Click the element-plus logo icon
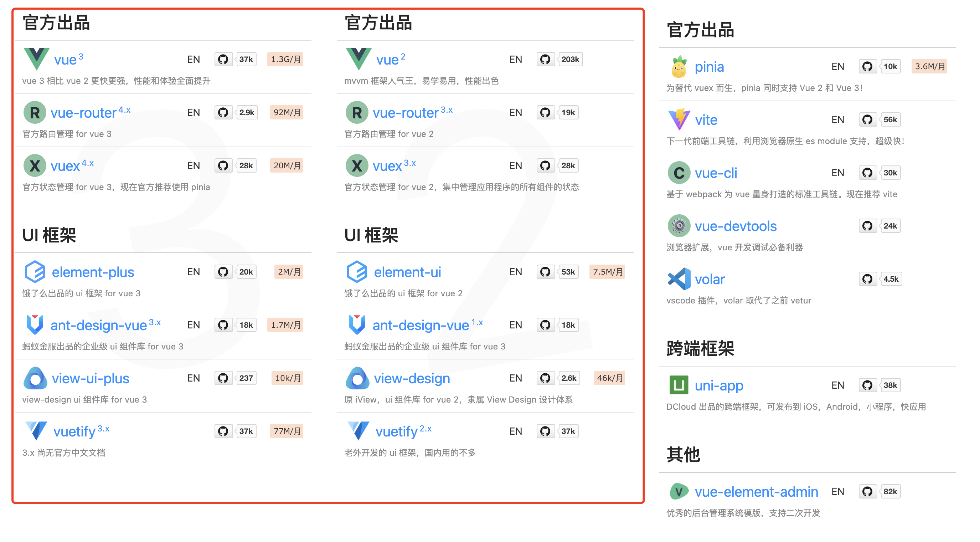 tap(35, 272)
